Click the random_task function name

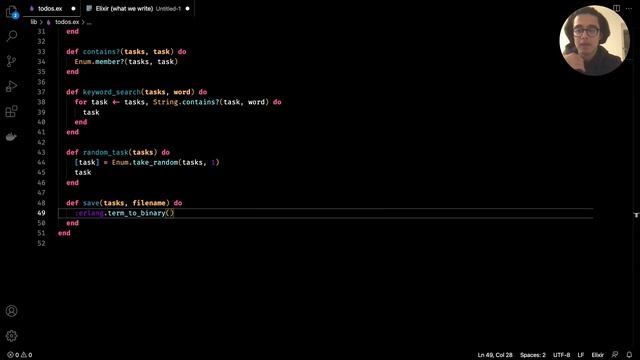tap(106, 152)
